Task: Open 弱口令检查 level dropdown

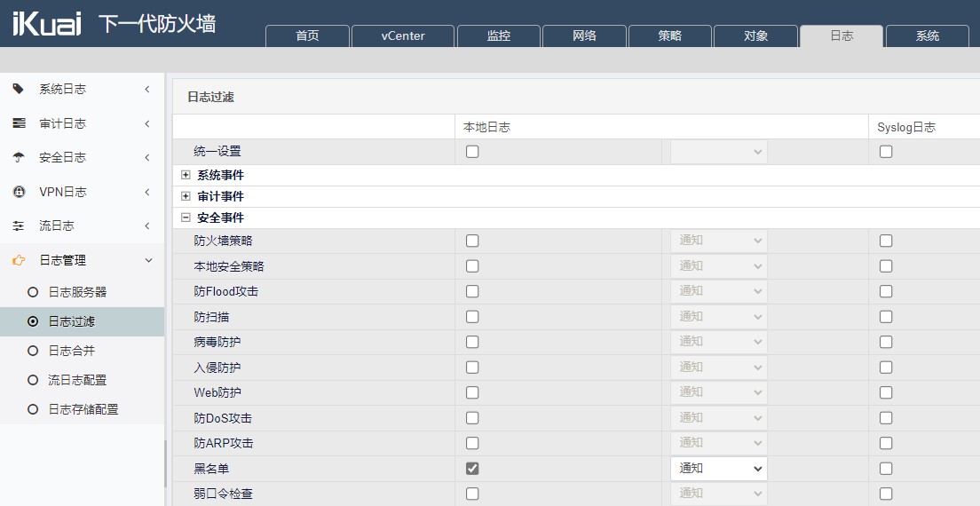Action: 719,494
